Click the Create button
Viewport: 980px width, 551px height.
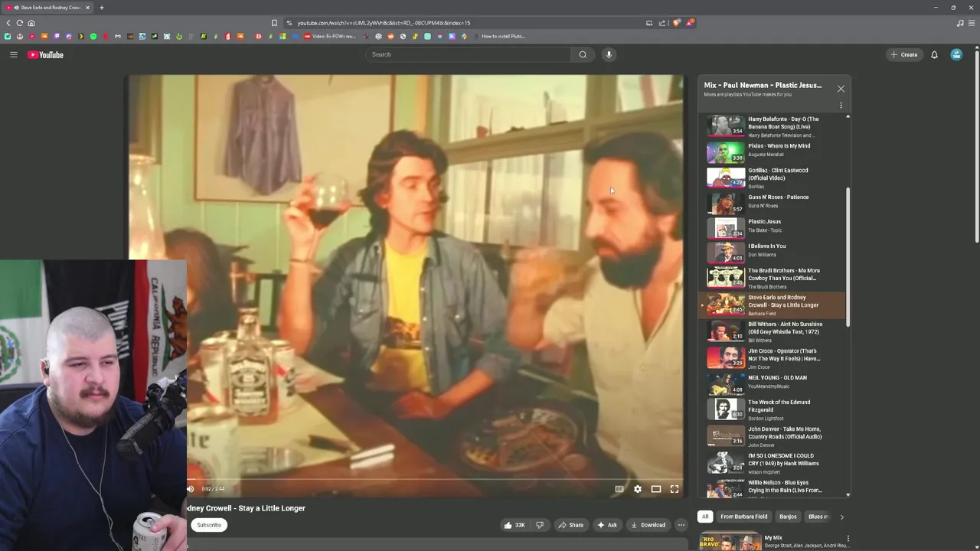903,54
